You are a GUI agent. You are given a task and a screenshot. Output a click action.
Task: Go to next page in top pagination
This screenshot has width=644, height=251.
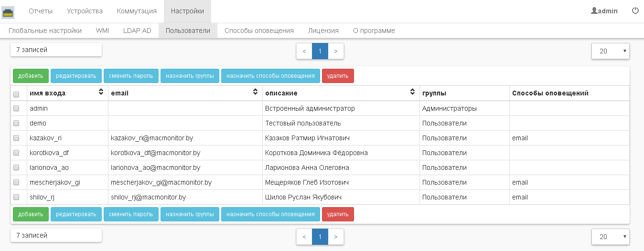click(x=336, y=51)
